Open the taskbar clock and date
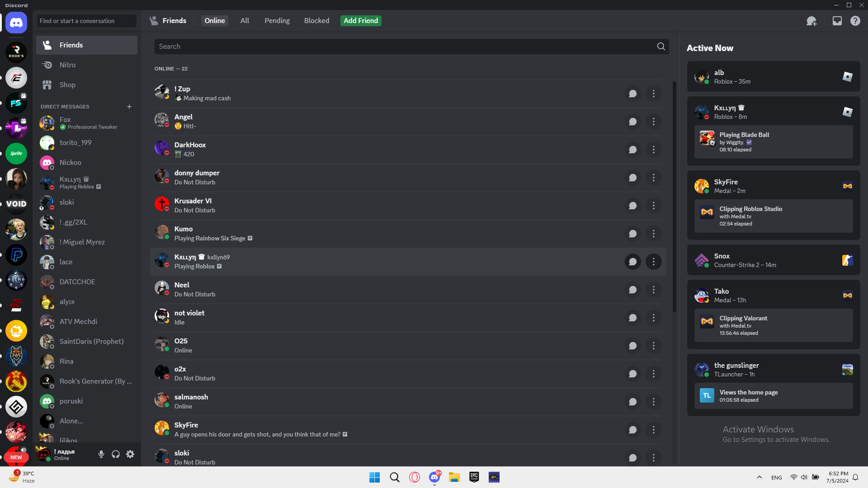Screen dimensions: 868x488 (x=838, y=477)
